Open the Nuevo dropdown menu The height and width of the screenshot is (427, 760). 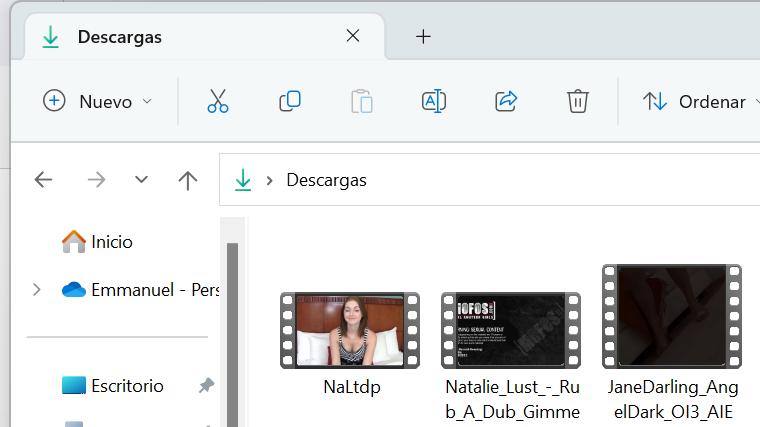(x=98, y=101)
